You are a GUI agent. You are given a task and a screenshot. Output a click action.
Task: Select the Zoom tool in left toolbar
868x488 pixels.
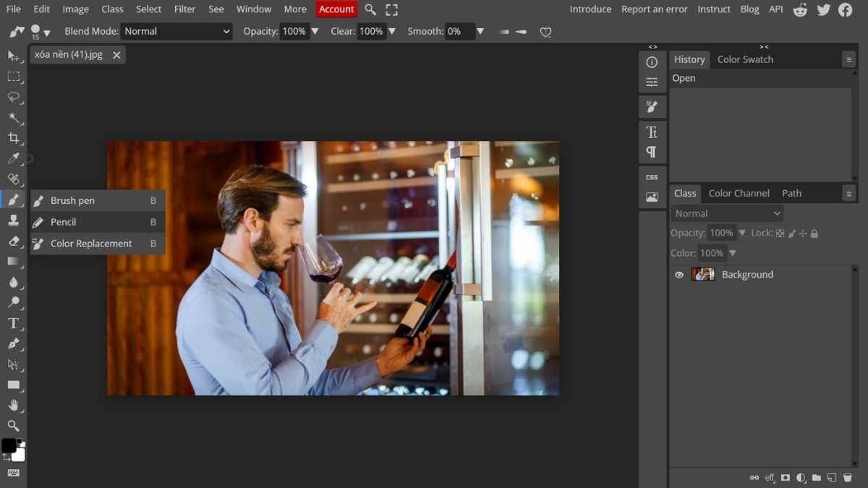pyautogui.click(x=13, y=426)
